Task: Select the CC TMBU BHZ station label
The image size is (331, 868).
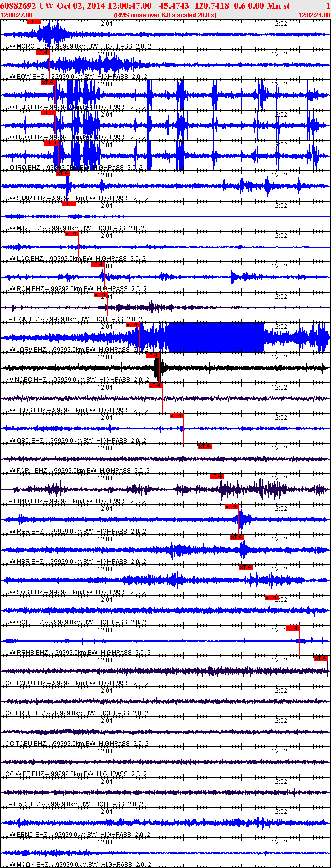Action: point(25,683)
